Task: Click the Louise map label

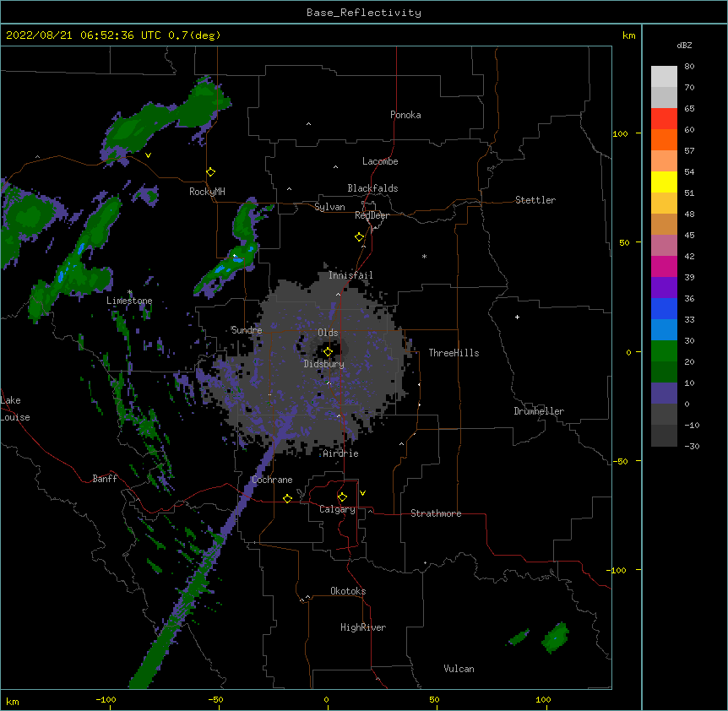Action: 15,417
